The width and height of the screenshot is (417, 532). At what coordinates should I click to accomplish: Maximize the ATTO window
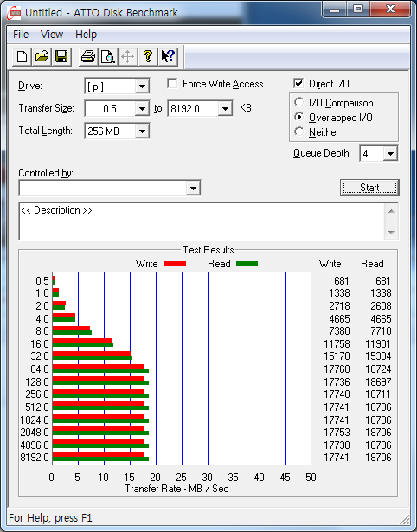point(358,10)
